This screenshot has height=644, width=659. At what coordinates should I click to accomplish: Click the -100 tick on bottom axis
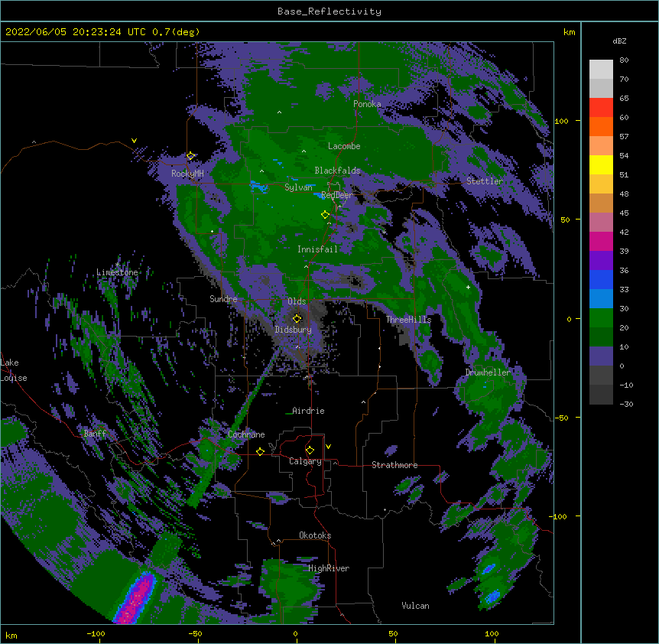pyautogui.click(x=96, y=633)
